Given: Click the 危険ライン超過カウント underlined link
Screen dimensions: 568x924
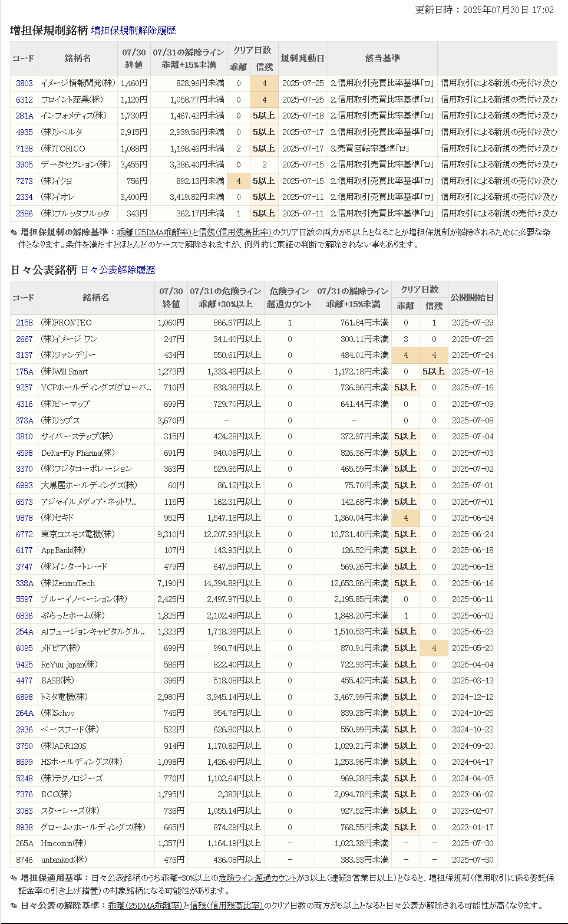Looking at the screenshot, I should point(258,878).
